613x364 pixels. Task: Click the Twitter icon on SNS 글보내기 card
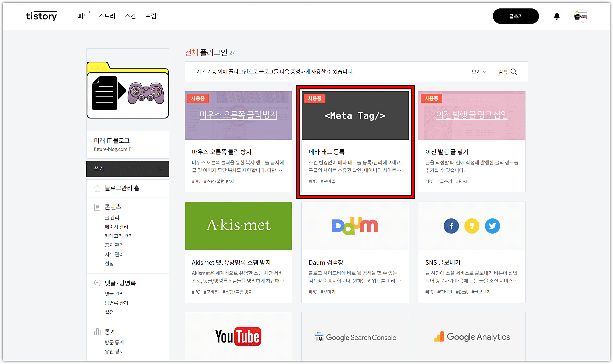pyautogui.click(x=492, y=226)
